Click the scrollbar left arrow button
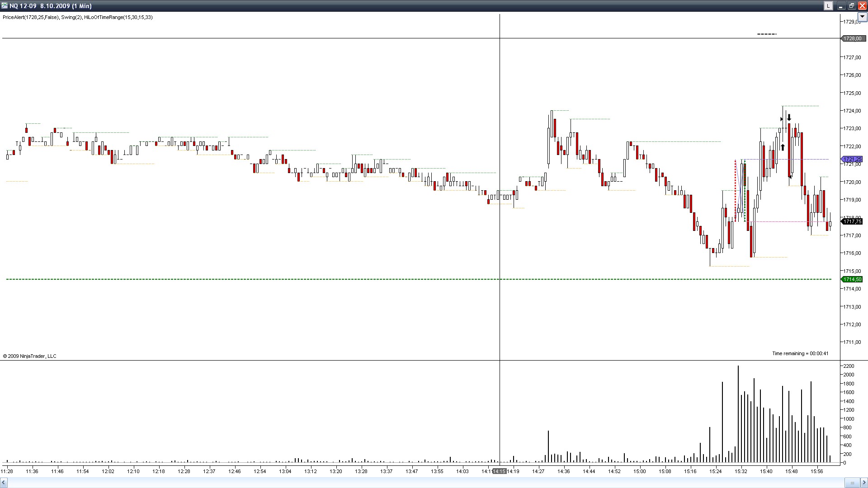The width and height of the screenshot is (868, 488). tap(4, 483)
